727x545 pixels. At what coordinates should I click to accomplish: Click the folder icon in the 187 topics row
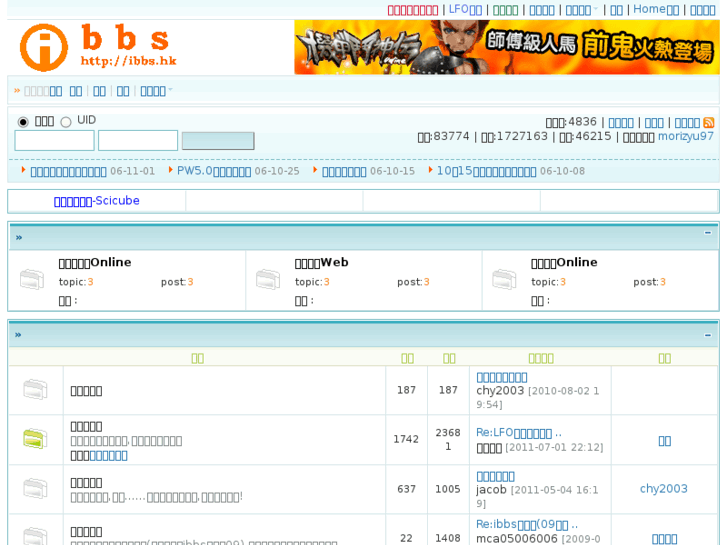tap(35, 389)
